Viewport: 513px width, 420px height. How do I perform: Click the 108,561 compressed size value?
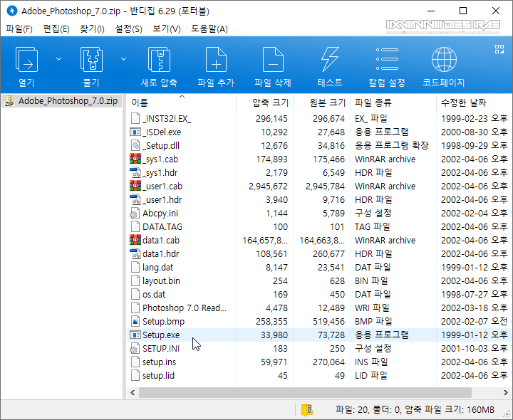pos(271,254)
